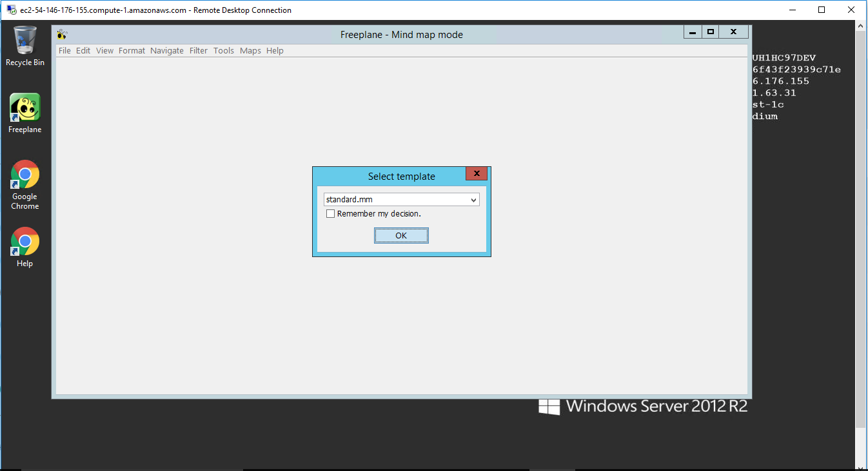The image size is (868, 471).
Task: Close the Select template dialog
Action: pos(476,174)
